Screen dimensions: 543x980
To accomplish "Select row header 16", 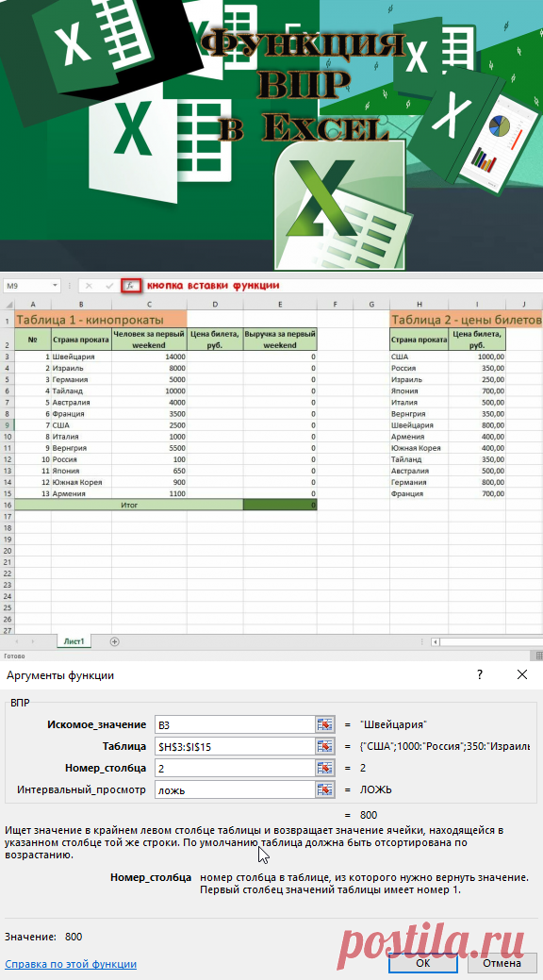I will (7, 505).
